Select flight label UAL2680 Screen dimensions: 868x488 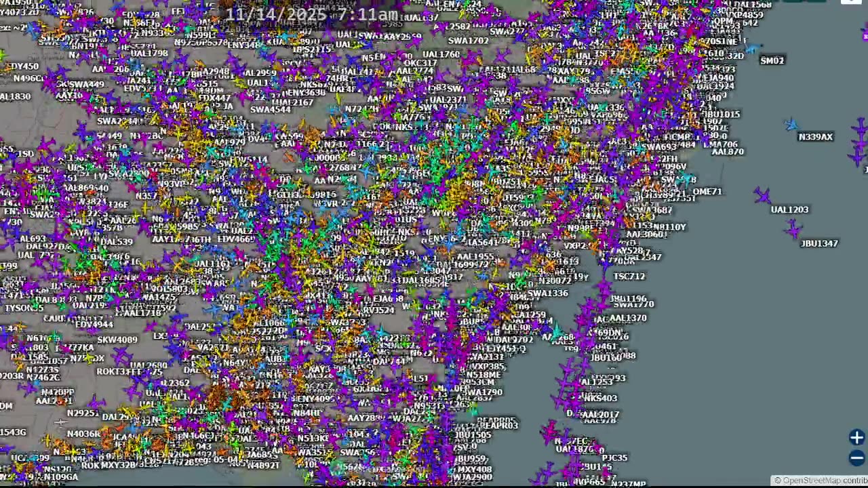[148, 366]
